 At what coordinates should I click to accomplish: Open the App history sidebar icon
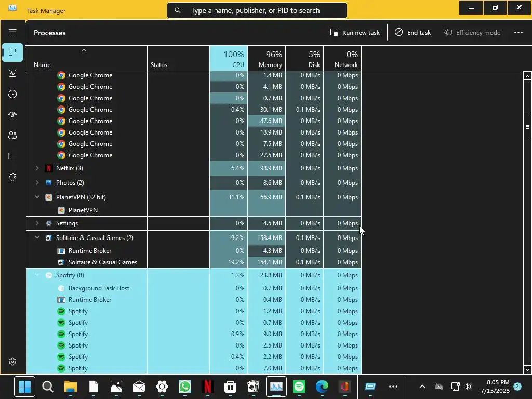pyautogui.click(x=12, y=94)
